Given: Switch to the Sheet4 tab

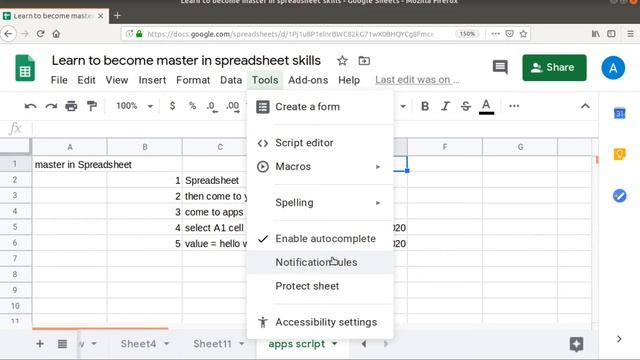Looking at the screenshot, I should click(138, 344).
